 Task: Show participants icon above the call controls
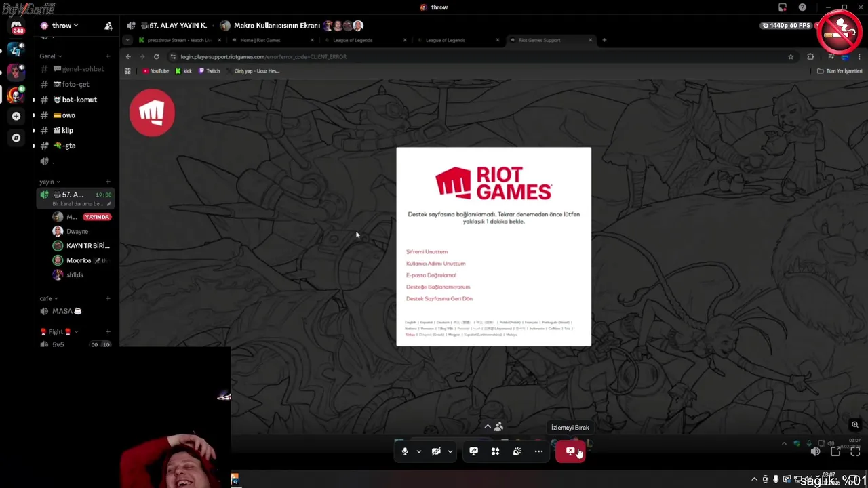coord(498,426)
